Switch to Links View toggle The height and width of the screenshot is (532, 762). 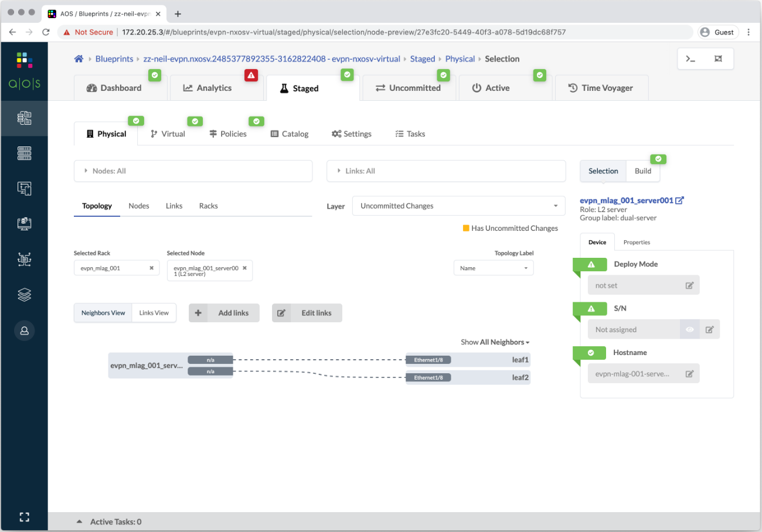point(154,313)
